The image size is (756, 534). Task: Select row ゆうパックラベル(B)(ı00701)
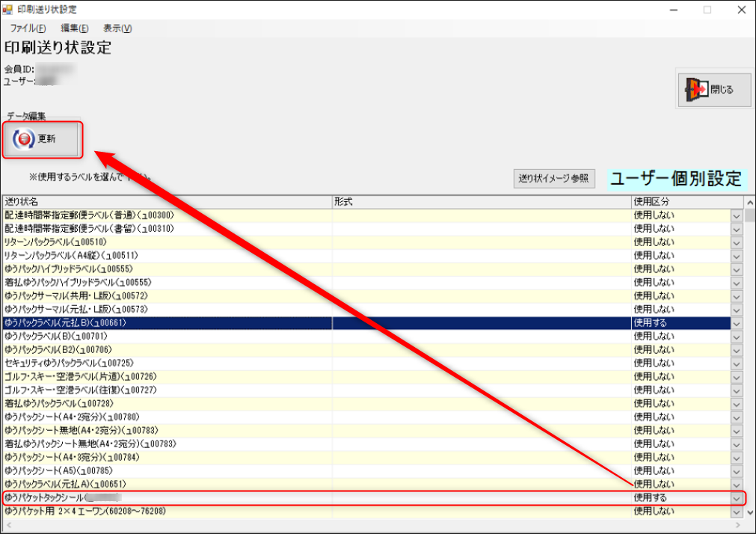click(372, 337)
